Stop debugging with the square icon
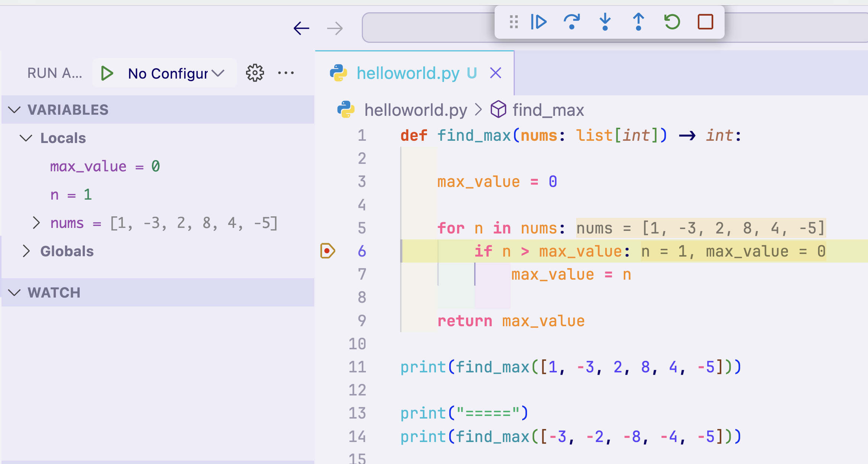Viewport: 868px width, 464px height. [705, 22]
